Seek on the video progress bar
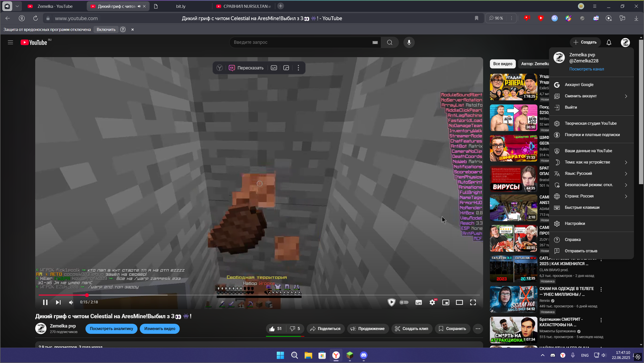644x363 pixels. tap(259, 295)
